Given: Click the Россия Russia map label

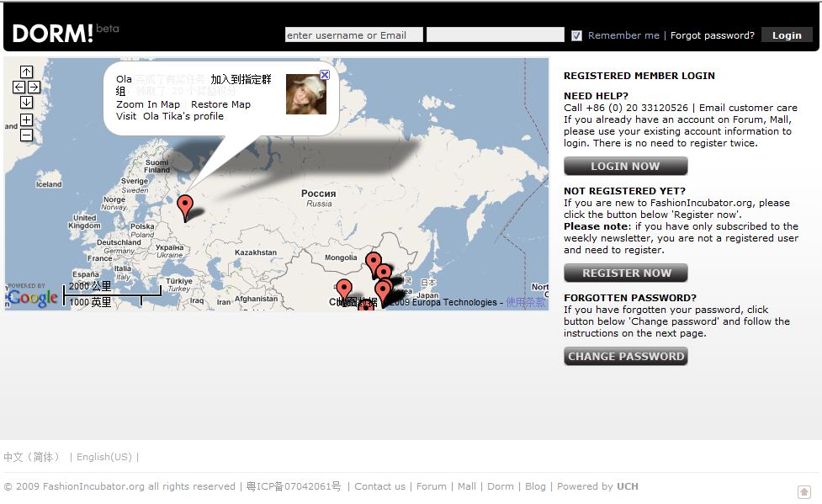Looking at the screenshot, I should click(319, 198).
